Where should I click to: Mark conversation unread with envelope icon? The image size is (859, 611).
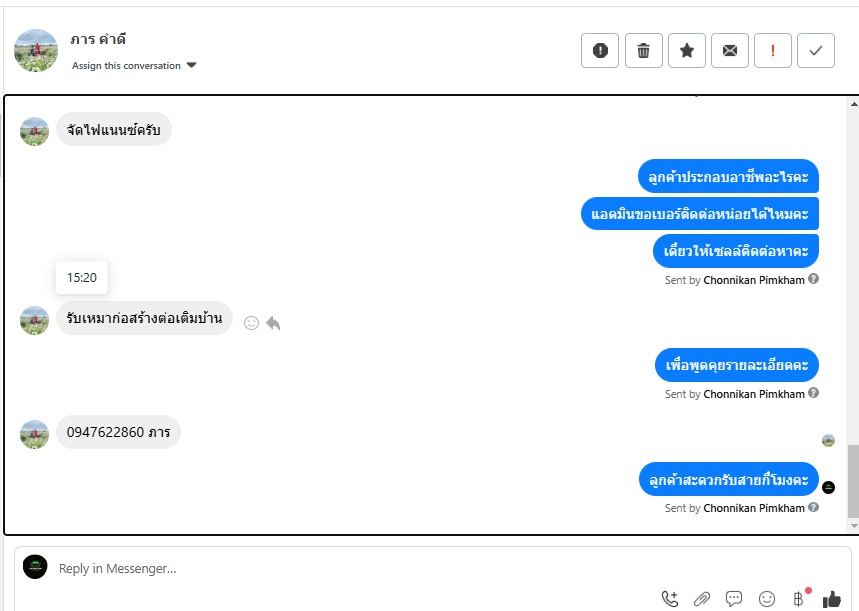click(730, 50)
